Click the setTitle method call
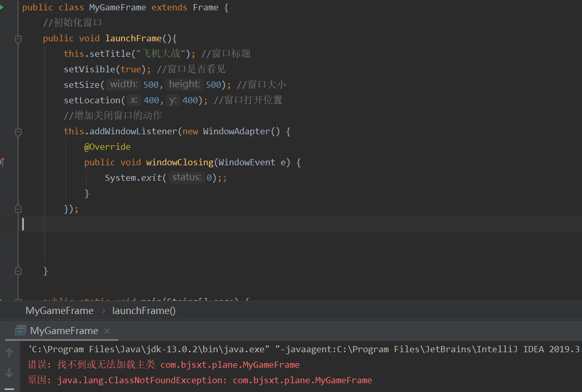582x392 pixels. click(x=111, y=54)
